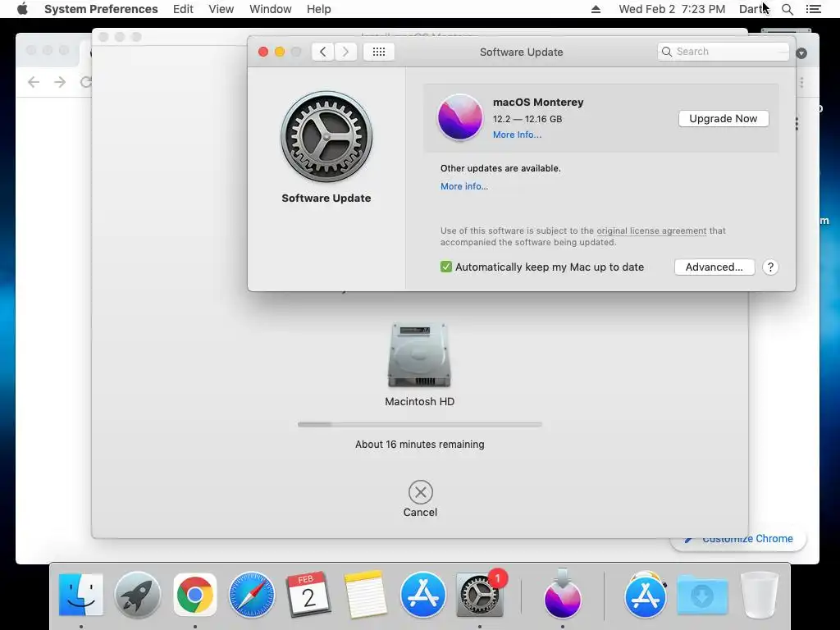Go forward in System Preferences
The width and height of the screenshot is (840, 630).
345,52
